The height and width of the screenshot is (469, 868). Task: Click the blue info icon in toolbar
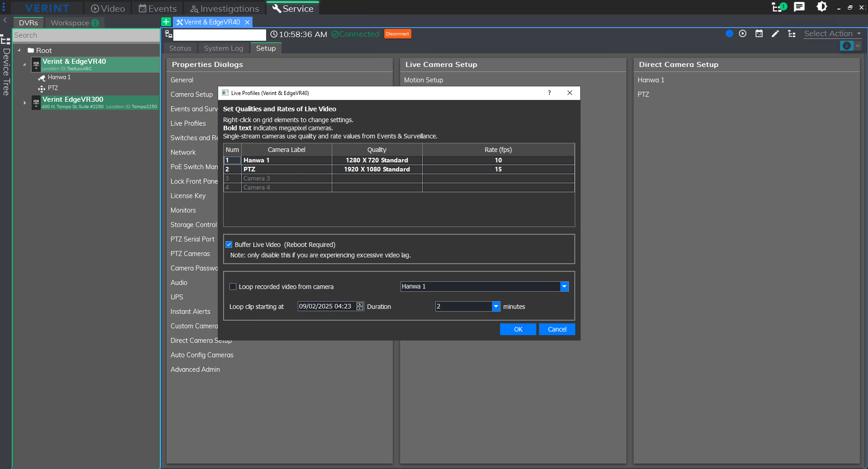click(x=729, y=33)
